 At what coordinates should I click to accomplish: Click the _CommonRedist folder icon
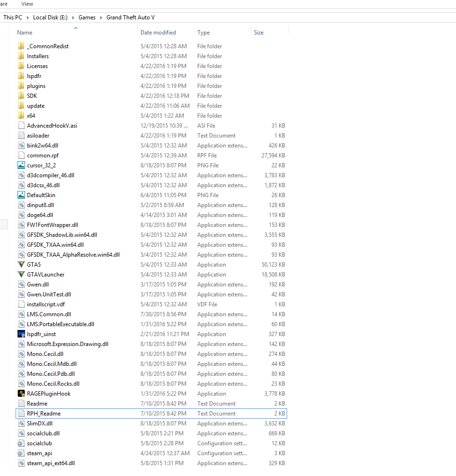[21, 46]
